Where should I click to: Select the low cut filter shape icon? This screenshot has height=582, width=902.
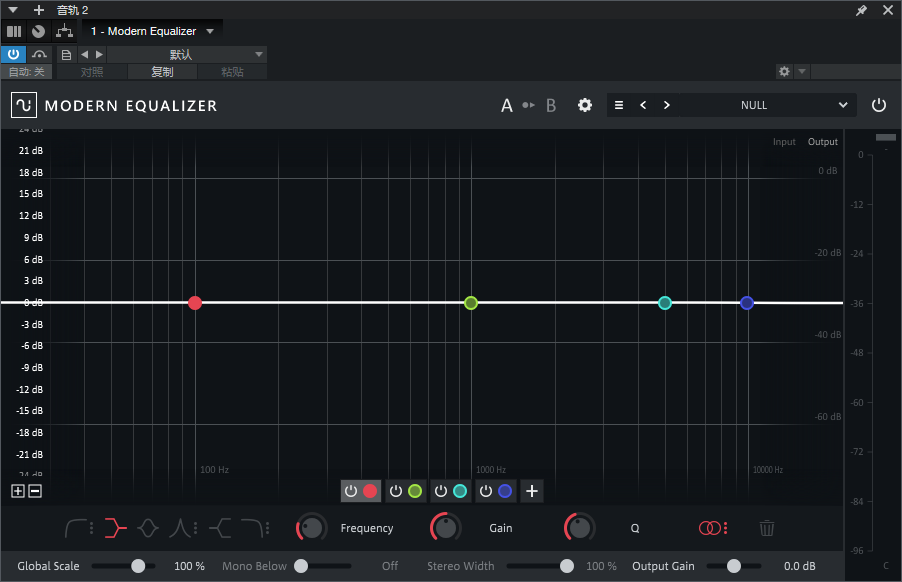[x=76, y=528]
